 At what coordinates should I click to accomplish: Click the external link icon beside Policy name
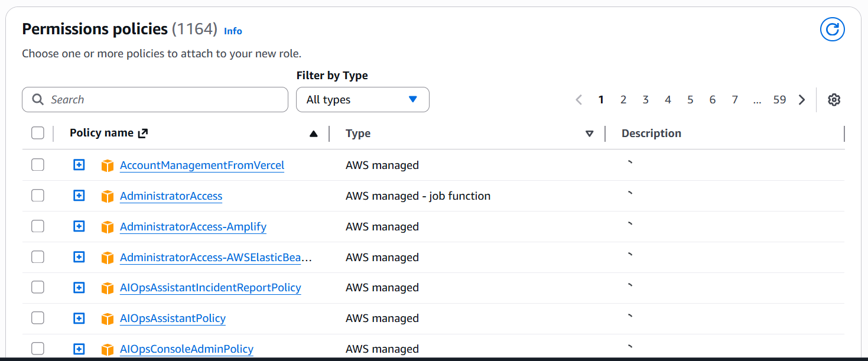[x=142, y=134]
